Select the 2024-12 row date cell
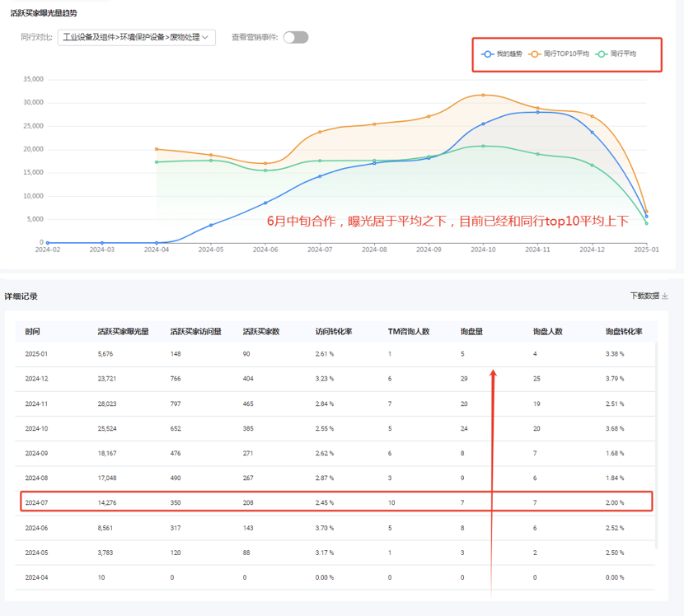This screenshot has width=684, height=616. click(x=36, y=378)
